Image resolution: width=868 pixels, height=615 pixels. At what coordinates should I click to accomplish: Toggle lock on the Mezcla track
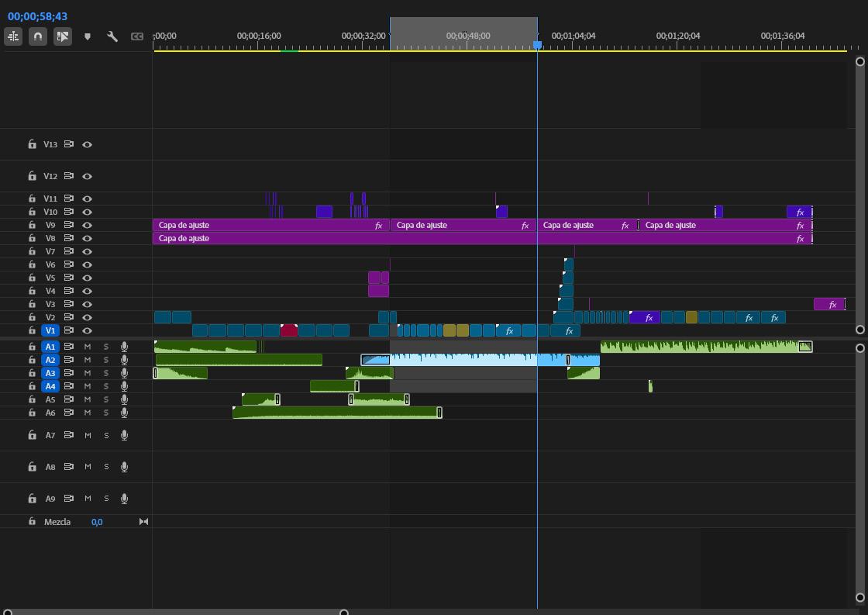point(32,521)
